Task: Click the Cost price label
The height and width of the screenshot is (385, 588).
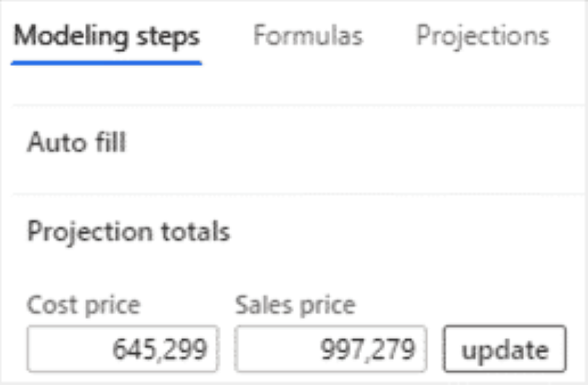Action: (x=83, y=305)
